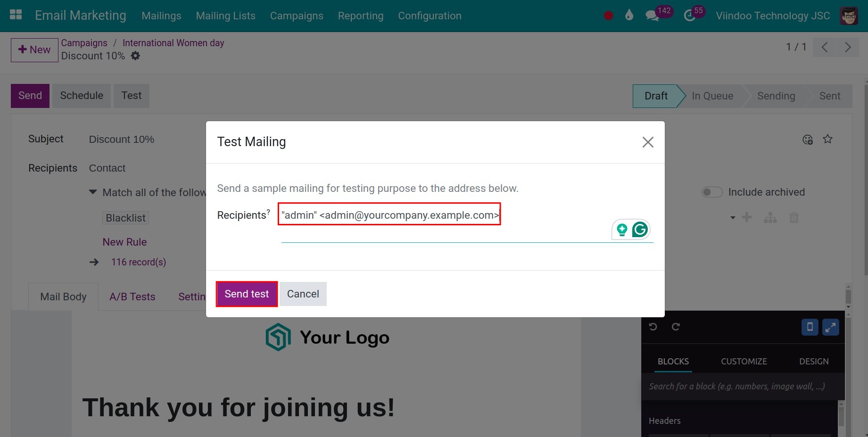Viewport: 868px width, 437px height.
Task: Select the CUSTOMIZE editor tab
Action: [x=744, y=361]
